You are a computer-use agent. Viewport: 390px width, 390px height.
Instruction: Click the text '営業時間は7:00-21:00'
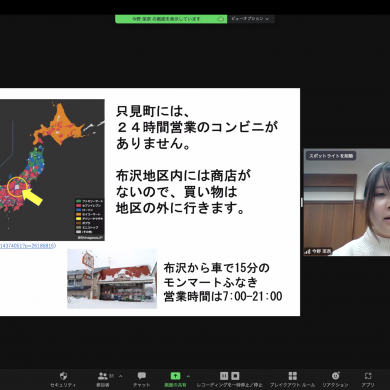pos(223,296)
